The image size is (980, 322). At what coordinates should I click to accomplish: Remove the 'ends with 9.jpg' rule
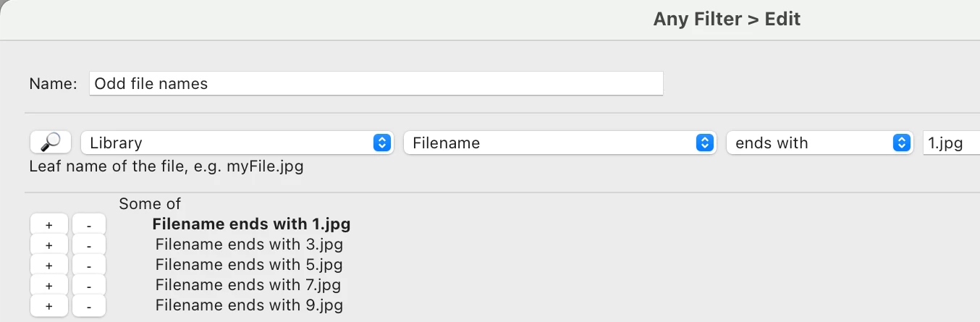click(89, 306)
